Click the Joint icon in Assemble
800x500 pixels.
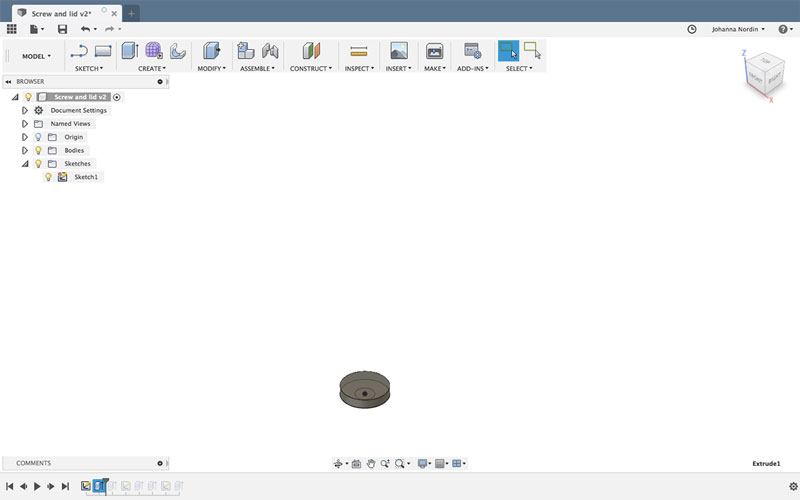[x=270, y=51]
